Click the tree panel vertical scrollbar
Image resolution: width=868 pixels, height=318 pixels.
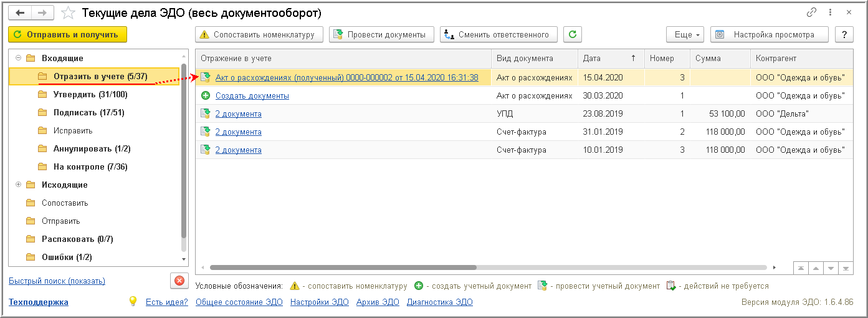pyautogui.click(x=183, y=150)
